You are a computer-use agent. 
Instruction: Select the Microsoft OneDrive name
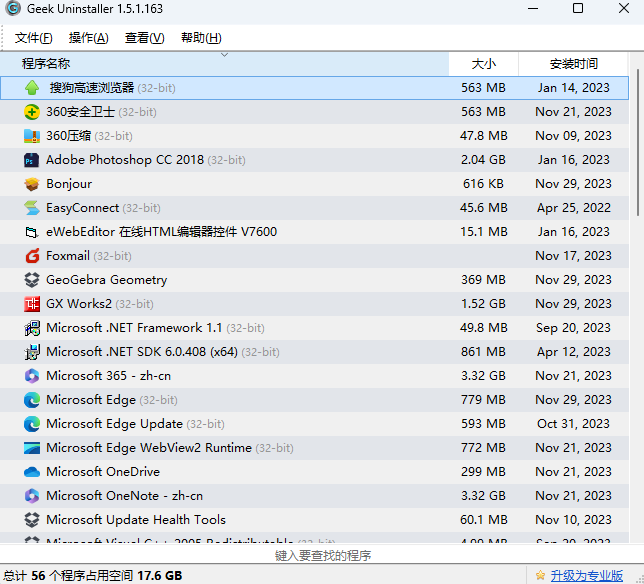pos(103,472)
